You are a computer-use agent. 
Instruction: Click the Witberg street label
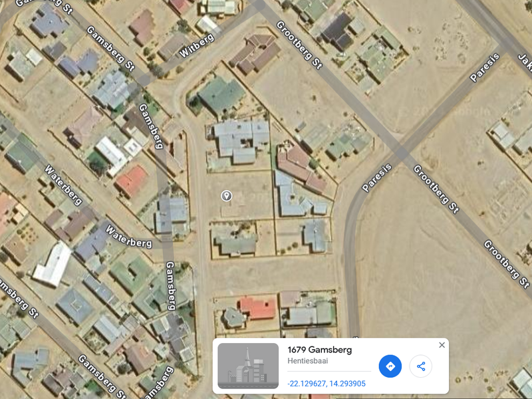pyautogui.click(x=197, y=45)
